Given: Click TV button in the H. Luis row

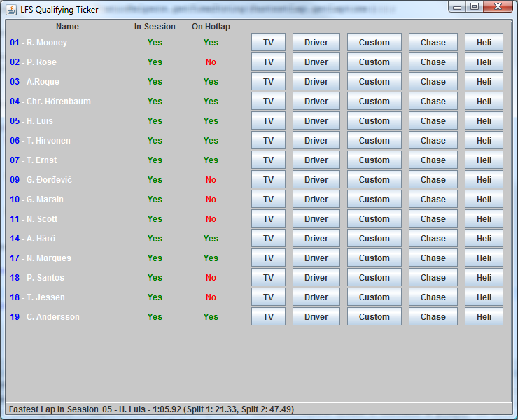Looking at the screenshot, I should pos(268,120).
